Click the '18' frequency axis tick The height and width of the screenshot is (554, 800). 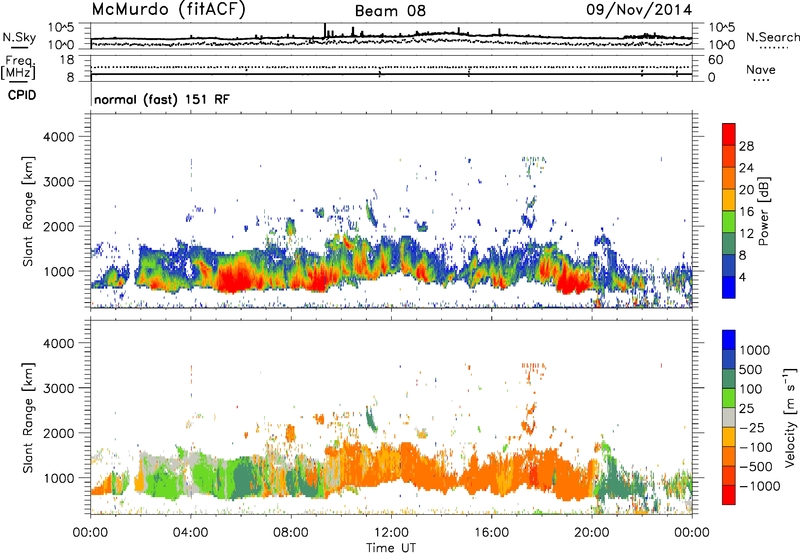[67, 60]
